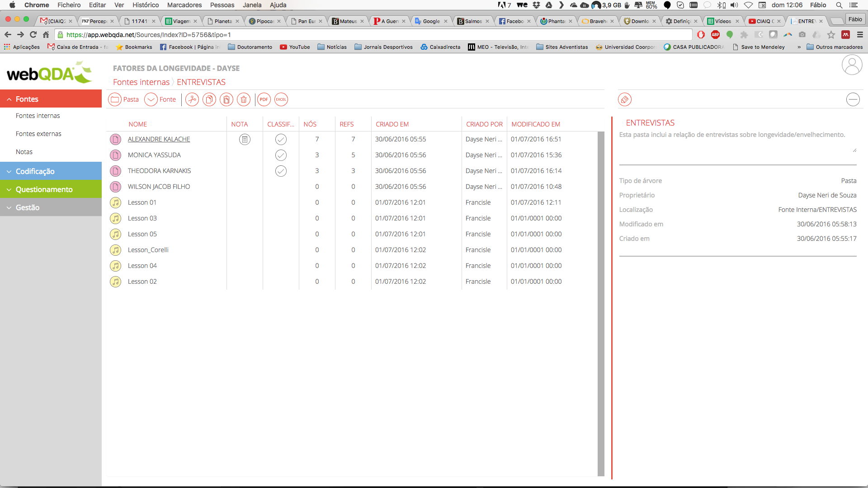Export list with PDF icon

(x=264, y=99)
